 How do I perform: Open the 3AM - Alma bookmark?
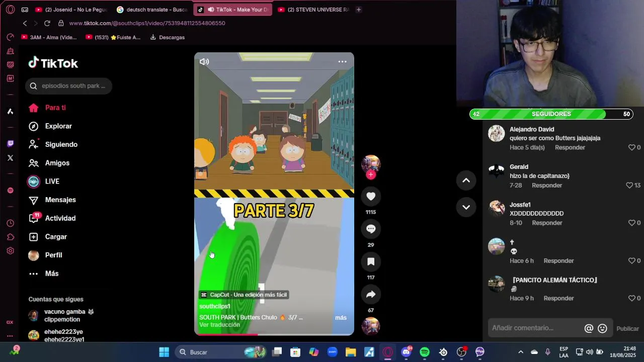[49, 37]
